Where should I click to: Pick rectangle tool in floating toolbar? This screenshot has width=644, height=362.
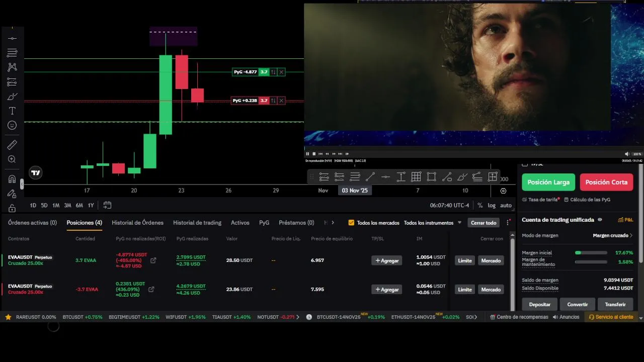pyautogui.click(x=432, y=177)
